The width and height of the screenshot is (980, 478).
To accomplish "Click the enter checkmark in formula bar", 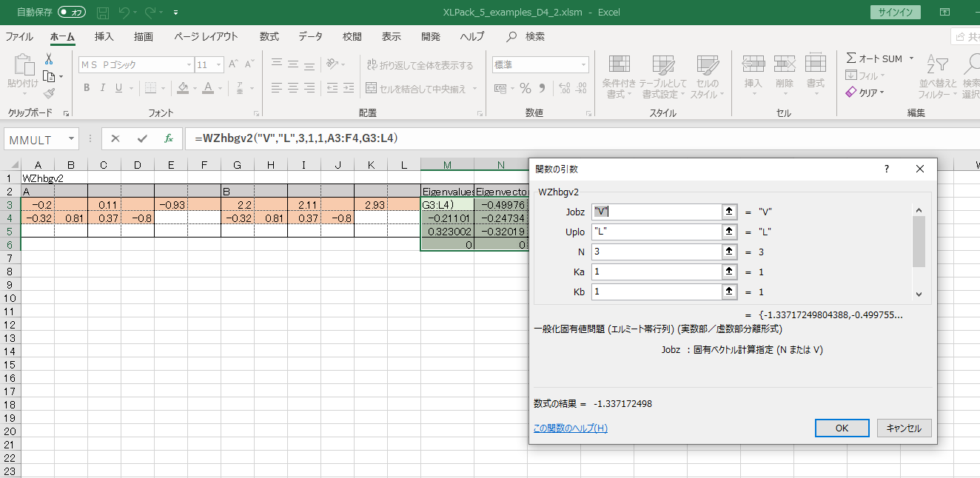I will [142, 138].
